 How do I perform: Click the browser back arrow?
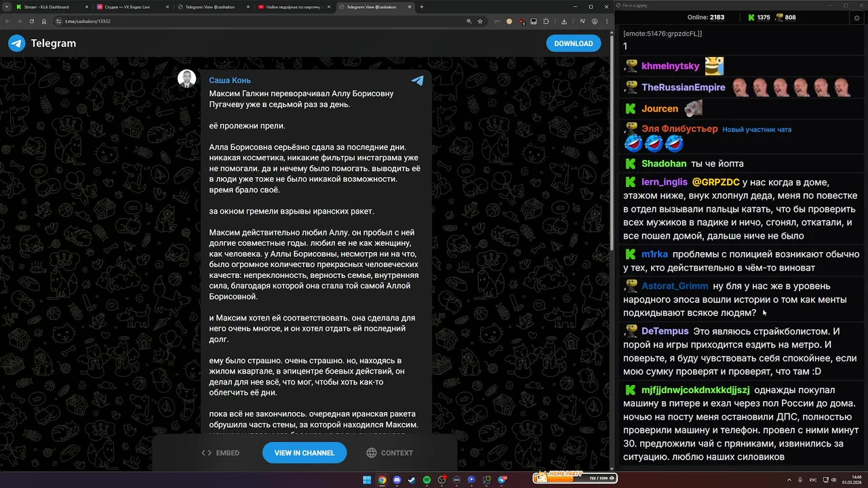click(x=9, y=22)
